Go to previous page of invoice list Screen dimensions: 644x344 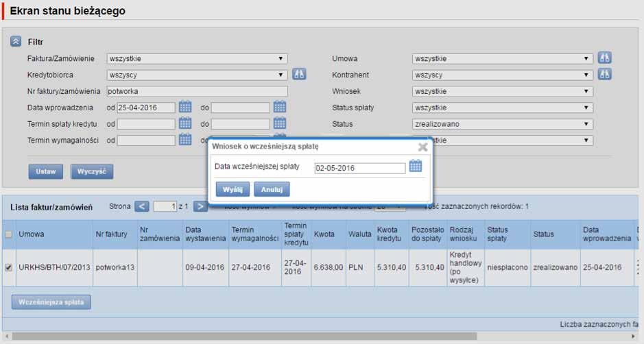(142, 206)
